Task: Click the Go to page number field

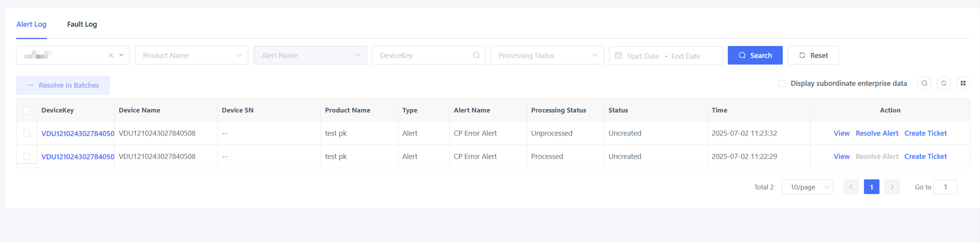Action: click(945, 187)
